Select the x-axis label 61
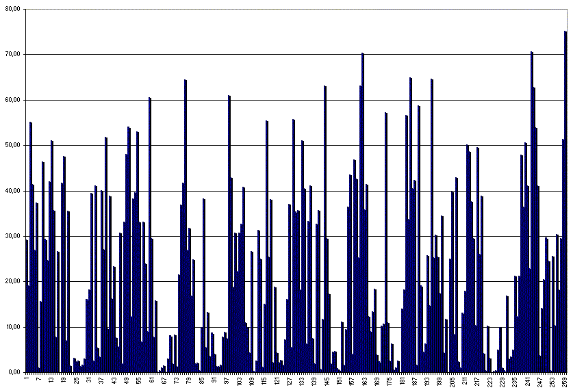Screen dimensions: 573x392 151,380
